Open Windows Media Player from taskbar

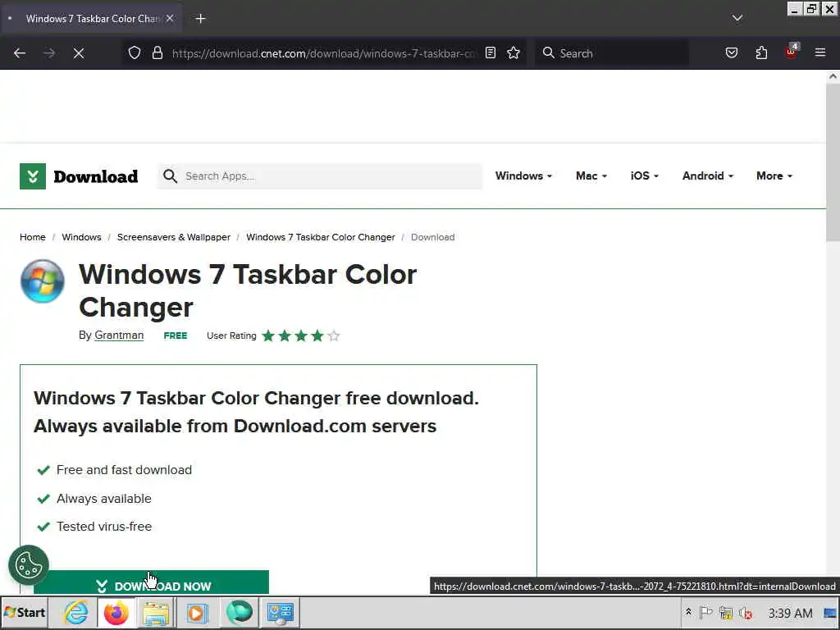pyautogui.click(x=197, y=613)
